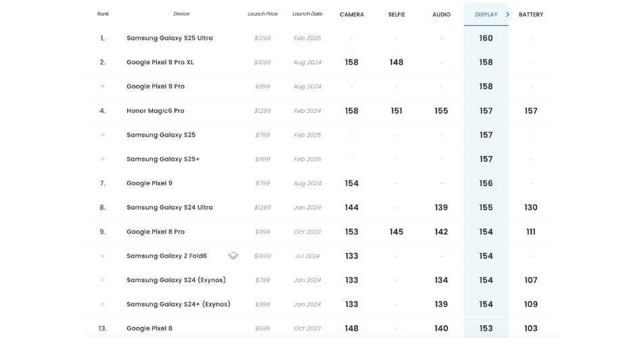The image size is (644, 338).
Task: Click the foldable icon beside Samsung Galaxy Z Fold6
Action: point(233,256)
